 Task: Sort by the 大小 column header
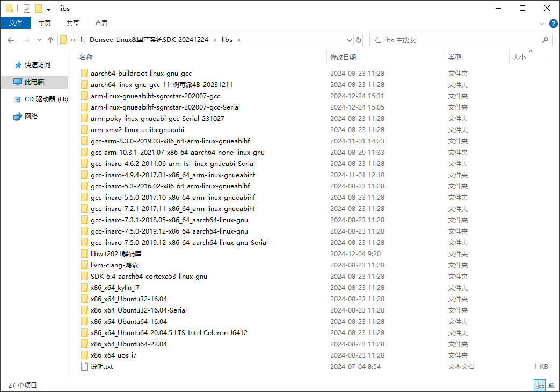(x=519, y=57)
